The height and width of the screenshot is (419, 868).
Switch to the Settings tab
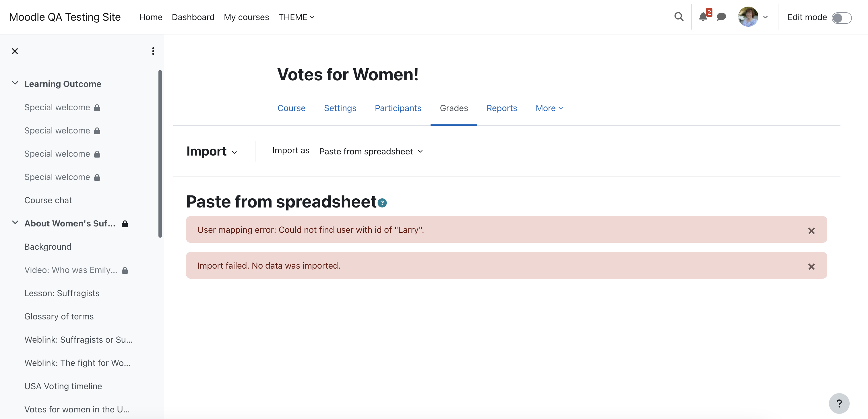pos(340,108)
